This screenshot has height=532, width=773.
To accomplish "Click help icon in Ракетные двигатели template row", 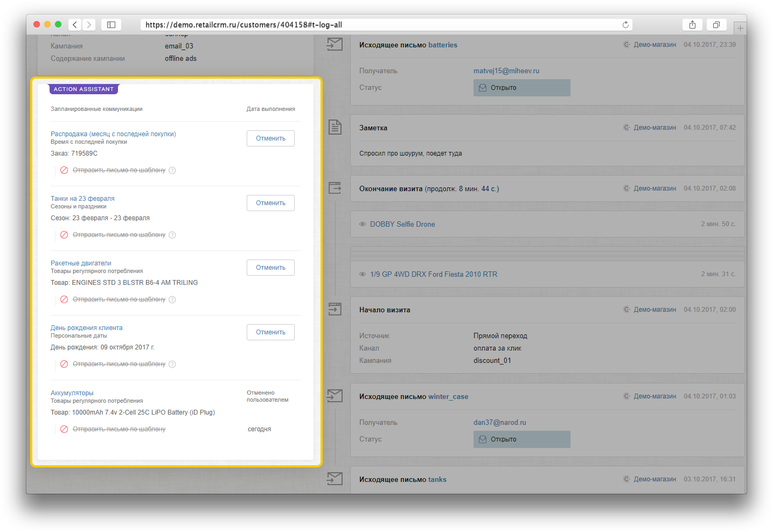I will (172, 299).
